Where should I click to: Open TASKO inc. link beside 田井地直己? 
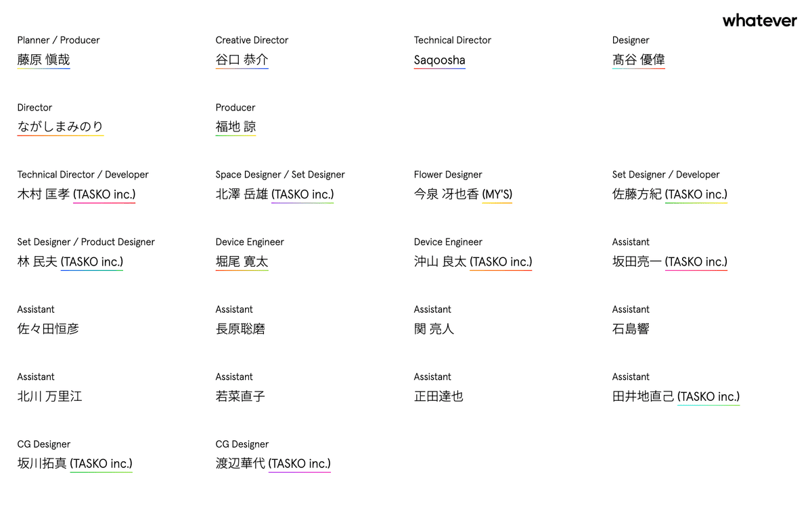(x=708, y=396)
